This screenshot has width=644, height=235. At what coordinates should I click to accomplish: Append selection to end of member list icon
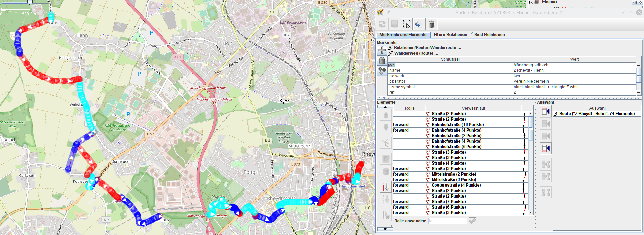[546, 148]
